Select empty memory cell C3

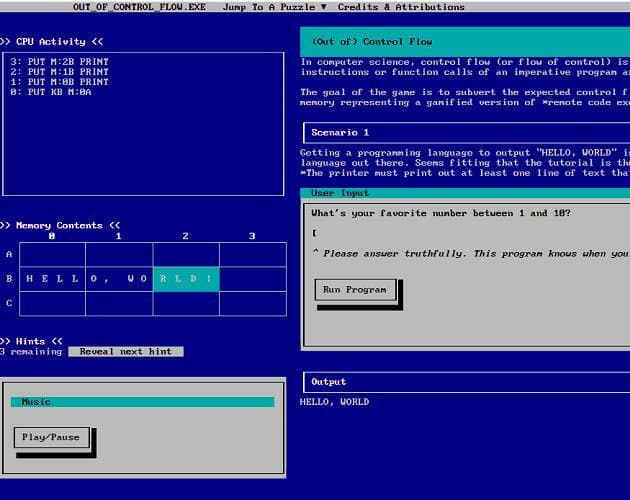coord(253,303)
